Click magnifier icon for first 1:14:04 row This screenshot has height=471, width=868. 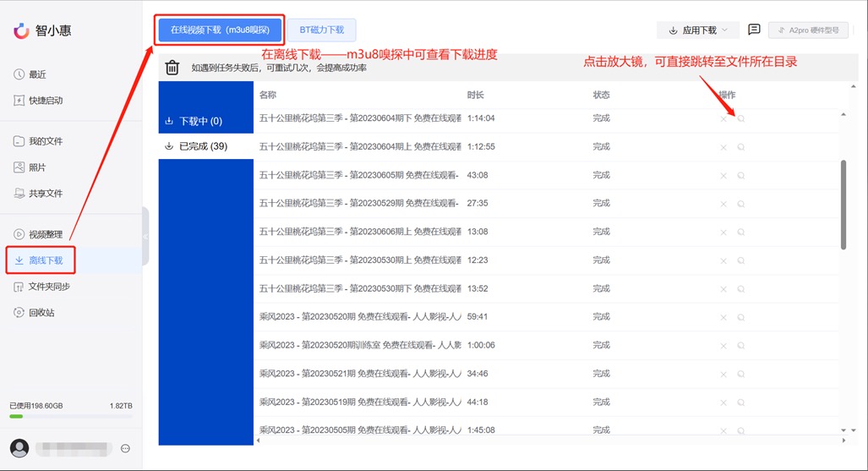pyautogui.click(x=741, y=119)
